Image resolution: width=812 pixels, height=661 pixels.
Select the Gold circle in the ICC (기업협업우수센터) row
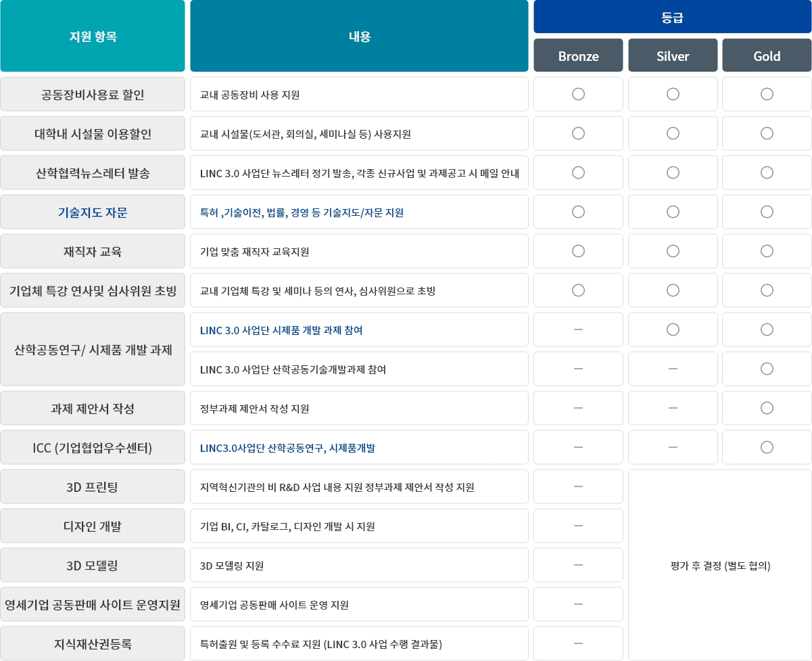pyautogui.click(x=767, y=447)
